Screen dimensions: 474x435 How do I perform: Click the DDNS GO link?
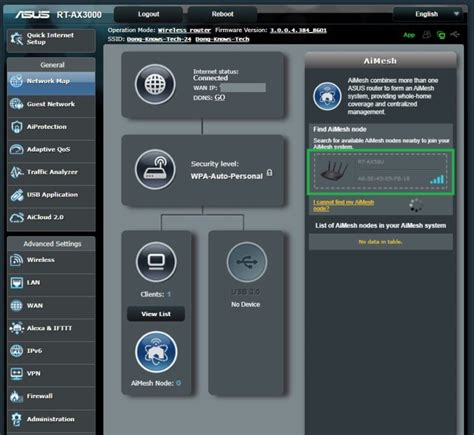pyautogui.click(x=220, y=98)
